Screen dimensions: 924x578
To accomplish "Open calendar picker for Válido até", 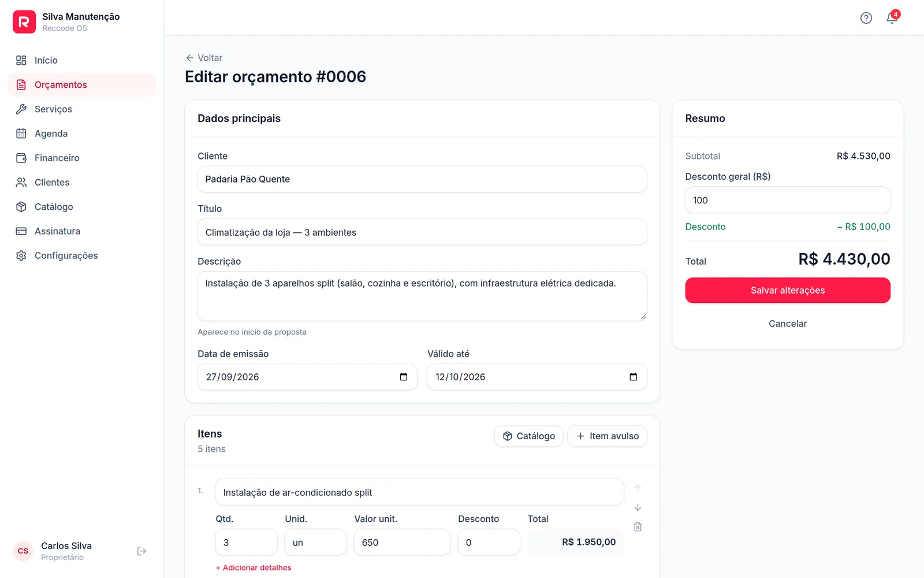I will 633,377.
